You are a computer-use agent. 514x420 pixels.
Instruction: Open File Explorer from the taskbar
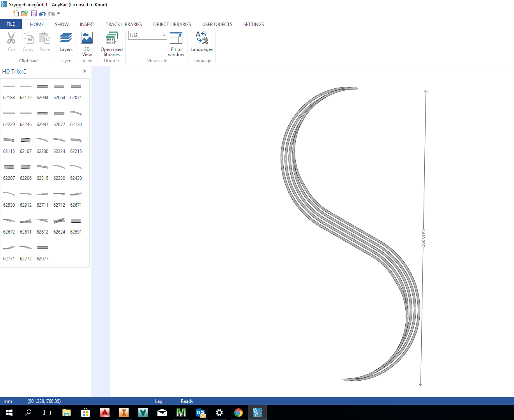point(67,413)
